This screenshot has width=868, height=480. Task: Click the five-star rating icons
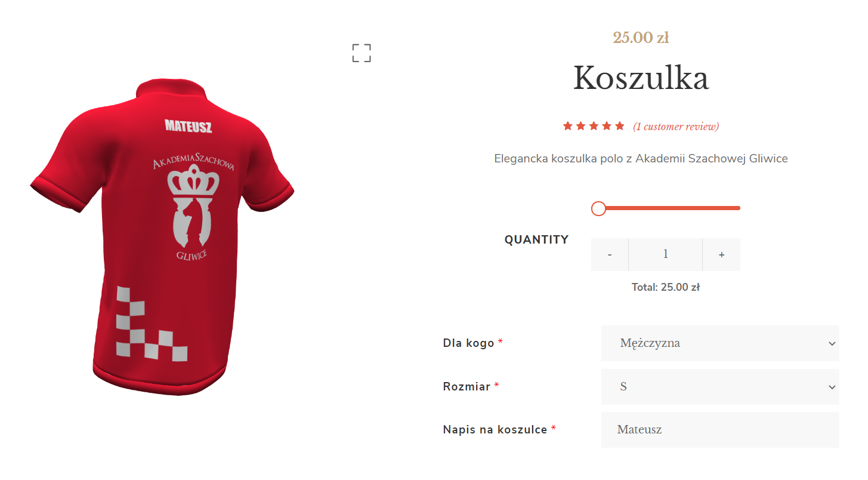click(594, 126)
